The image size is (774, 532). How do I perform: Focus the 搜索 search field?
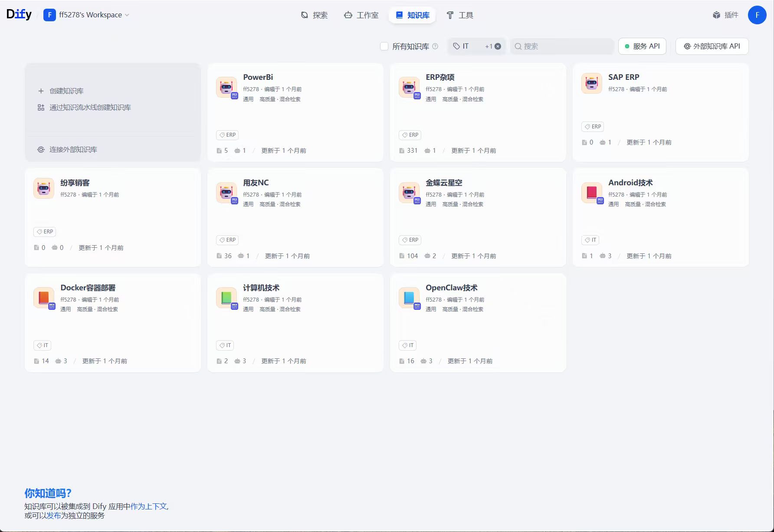tap(562, 46)
